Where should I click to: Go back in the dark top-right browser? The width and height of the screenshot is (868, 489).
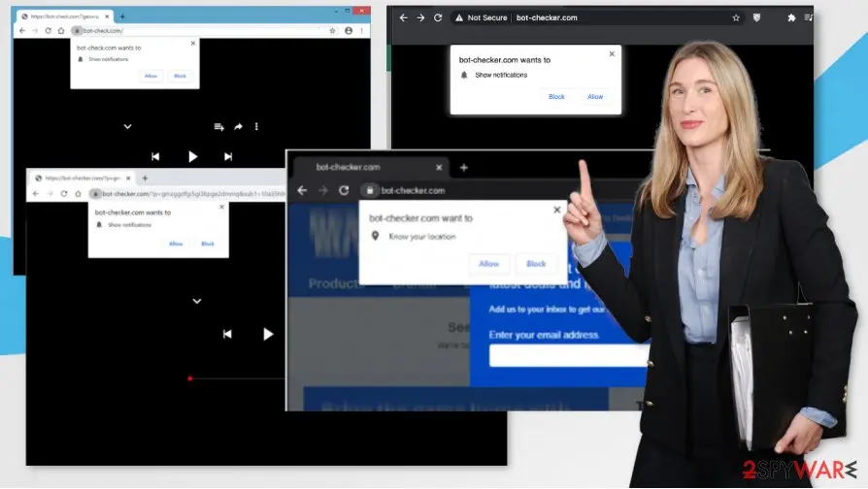point(404,17)
